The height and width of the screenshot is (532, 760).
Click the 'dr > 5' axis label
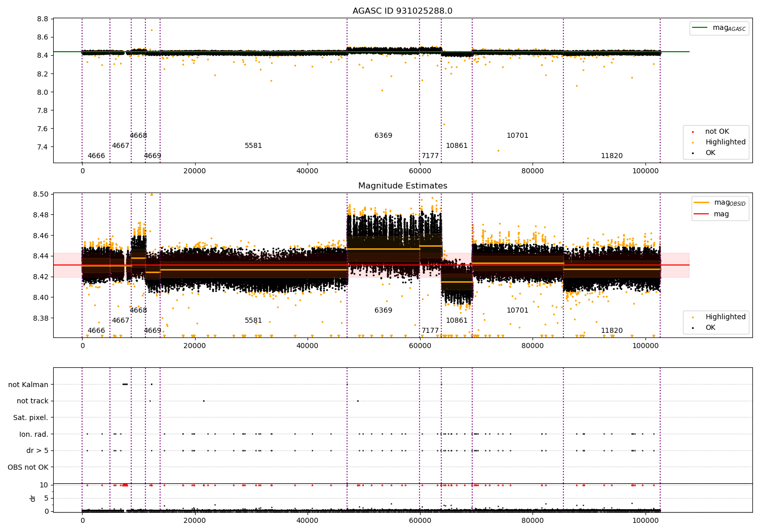[37, 451]
